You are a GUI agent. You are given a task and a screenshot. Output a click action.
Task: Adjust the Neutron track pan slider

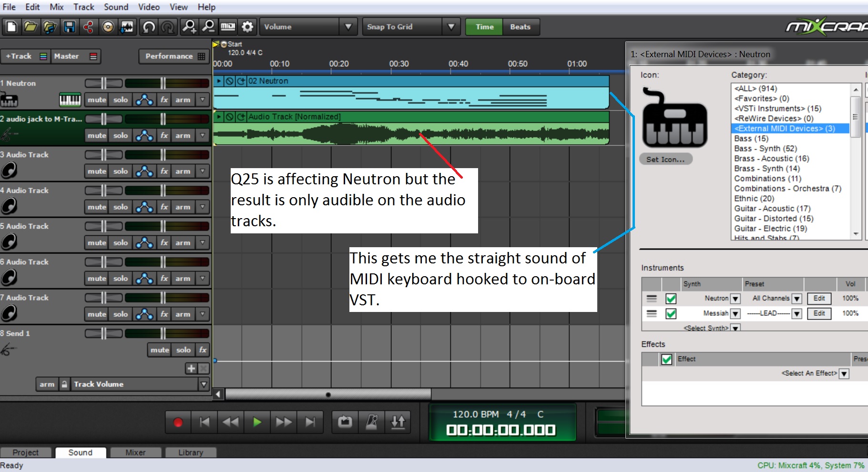[104, 83]
